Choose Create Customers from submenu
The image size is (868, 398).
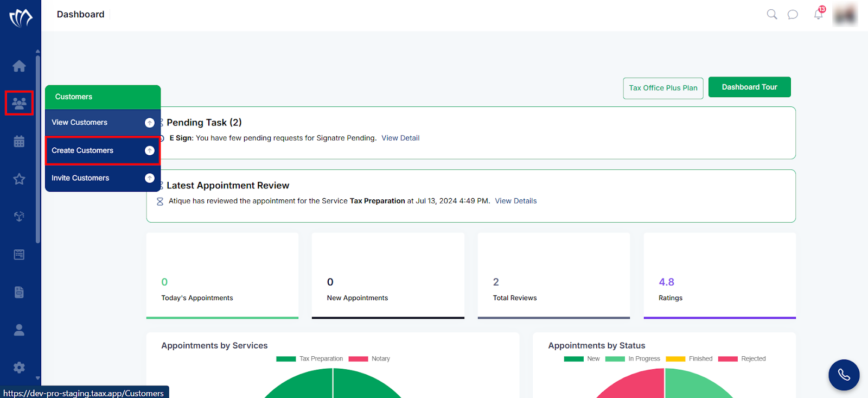pos(103,150)
